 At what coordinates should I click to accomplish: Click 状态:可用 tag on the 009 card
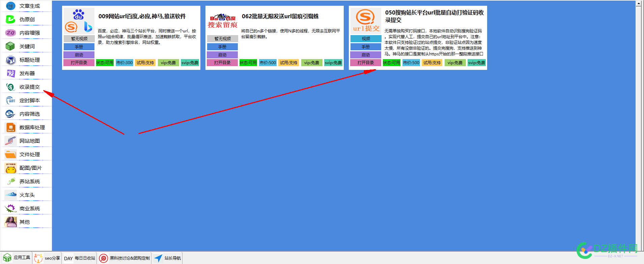[x=105, y=62]
